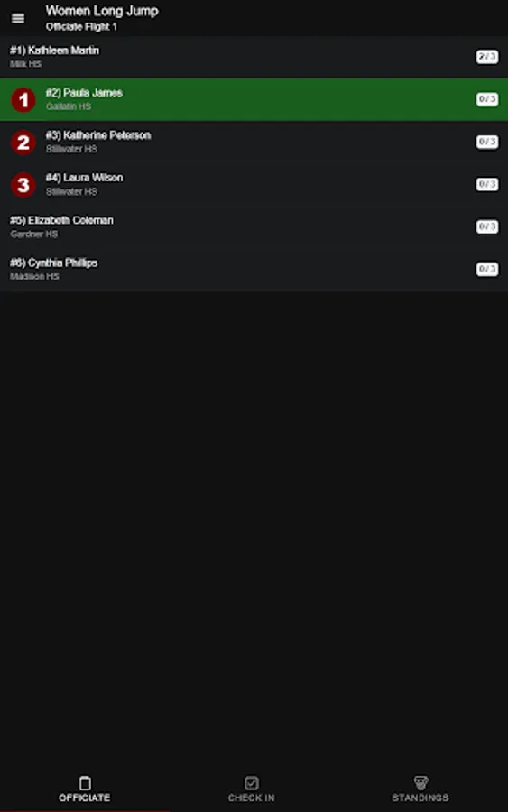
Task: Open Elizabeth Coleman's 0/3 attempts badge
Action: [487, 226]
